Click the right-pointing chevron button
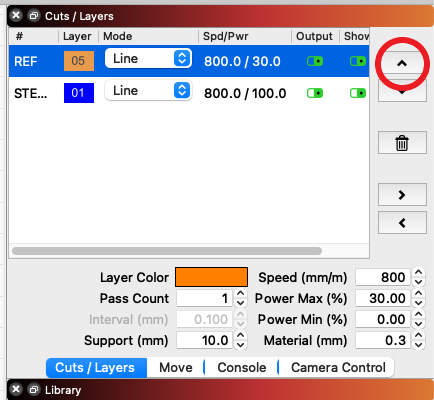Screen dimensions: 434x400 point(402,195)
